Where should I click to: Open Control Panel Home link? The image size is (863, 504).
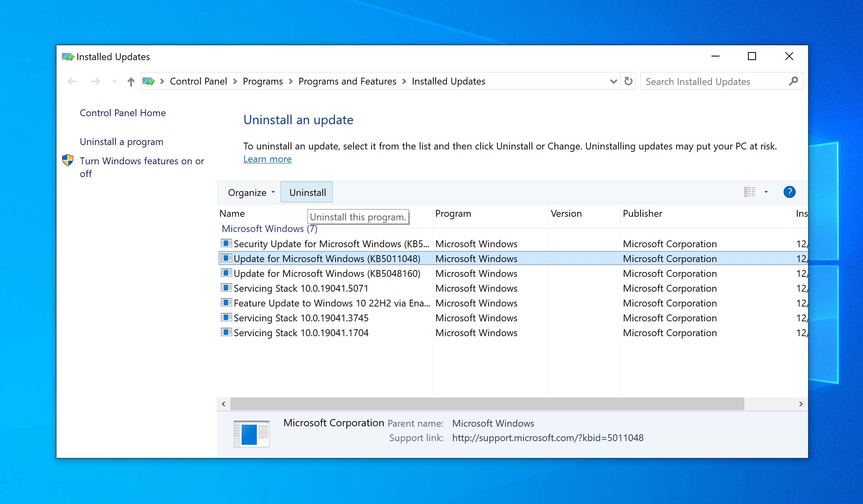pos(123,113)
